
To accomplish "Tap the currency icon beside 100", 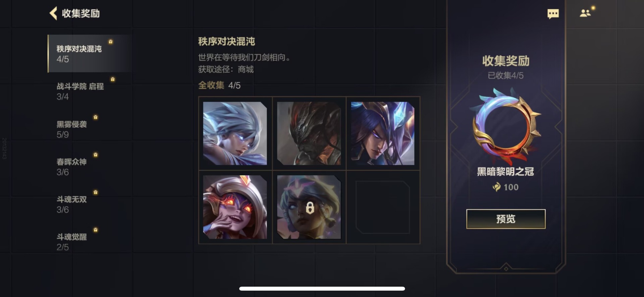I will 496,187.
